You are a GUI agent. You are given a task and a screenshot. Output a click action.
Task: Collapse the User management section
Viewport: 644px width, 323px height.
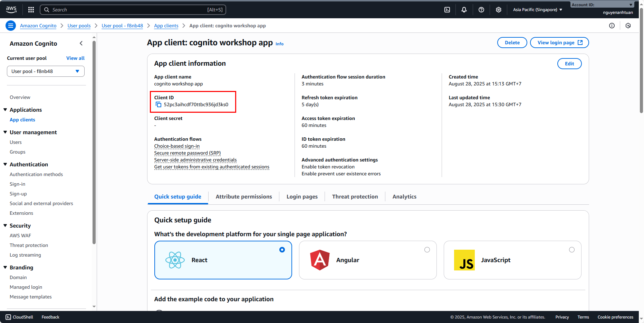pyautogui.click(x=5, y=132)
